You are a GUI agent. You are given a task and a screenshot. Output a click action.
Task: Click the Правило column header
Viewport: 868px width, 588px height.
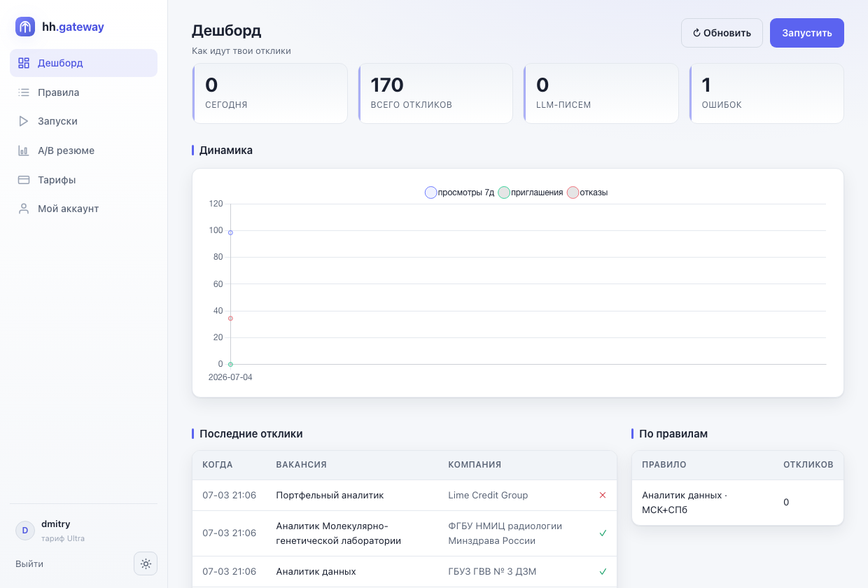pos(664,465)
